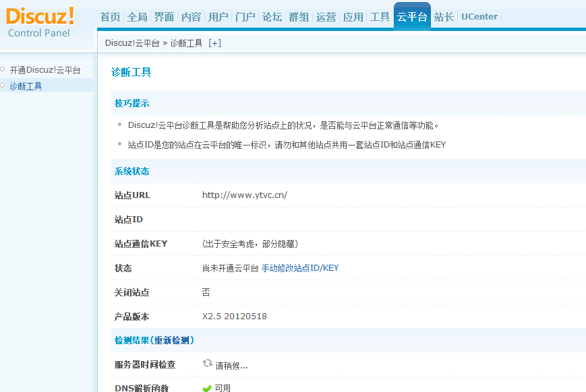
Task: Click the 关闭站点 row label
Action: 131,292
